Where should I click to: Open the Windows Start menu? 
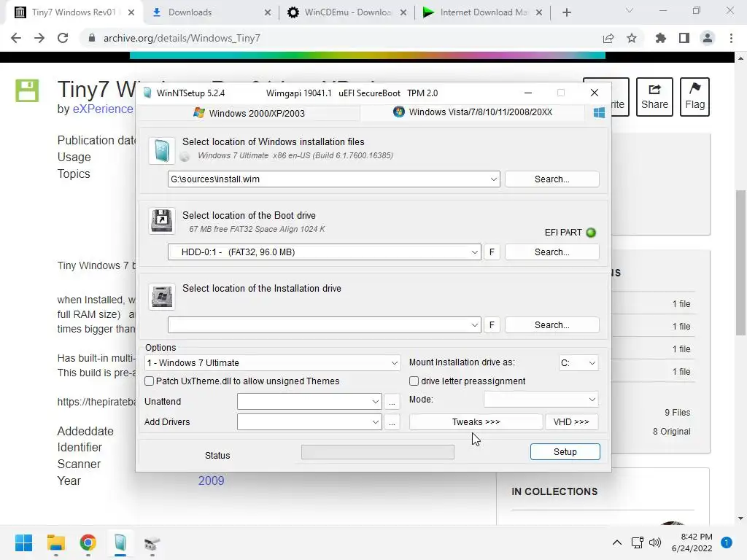pyautogui.click(x=23, y=542)
